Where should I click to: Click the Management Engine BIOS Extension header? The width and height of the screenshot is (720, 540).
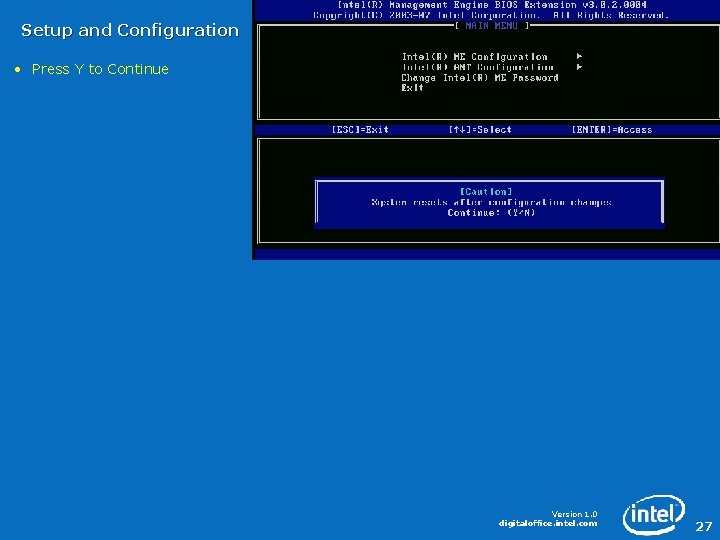(492, 5)
